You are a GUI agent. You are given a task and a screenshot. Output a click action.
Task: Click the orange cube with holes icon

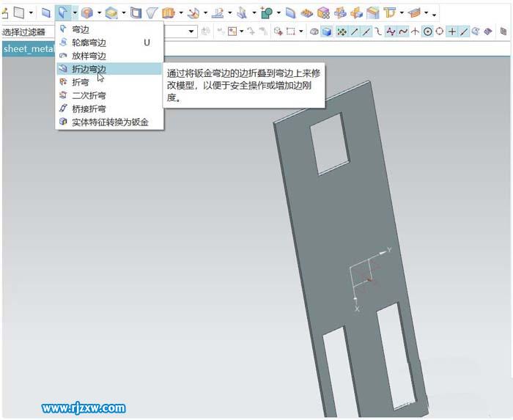[323, 13]
